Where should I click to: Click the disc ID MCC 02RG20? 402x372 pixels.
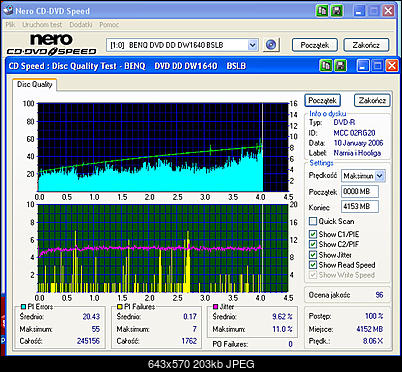click(354, 133)
